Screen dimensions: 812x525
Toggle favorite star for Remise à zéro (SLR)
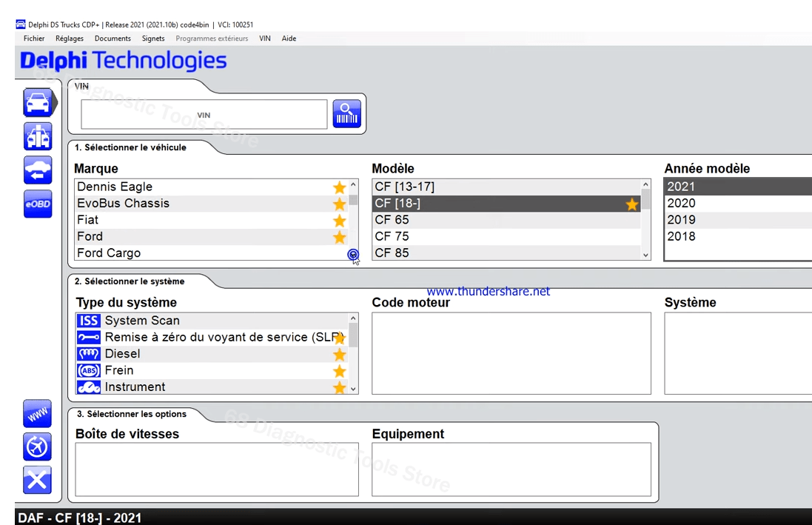340,338
